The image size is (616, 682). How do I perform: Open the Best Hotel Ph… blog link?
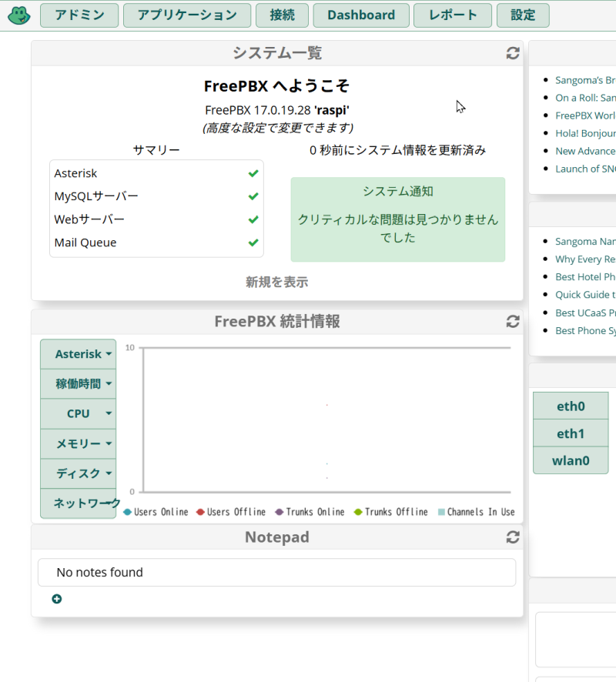[x=585, y=277]
